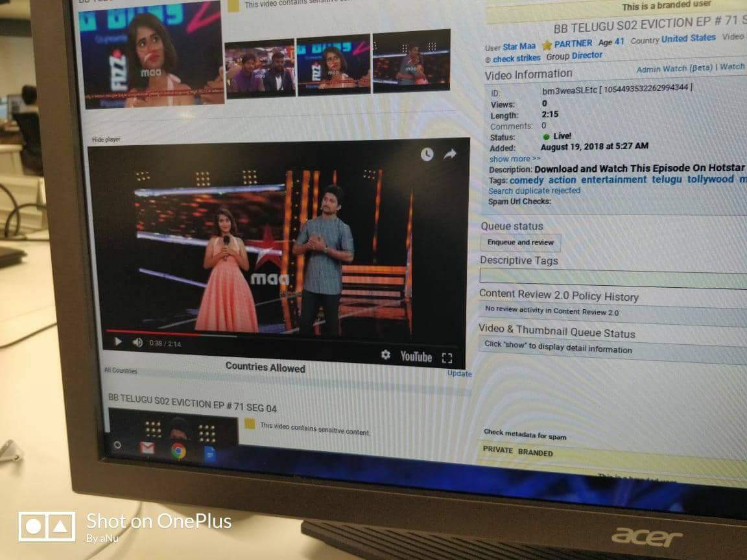Select the second small thumbnail with two men
Screen dimensions: 747x560
click(x=259, y=68)
